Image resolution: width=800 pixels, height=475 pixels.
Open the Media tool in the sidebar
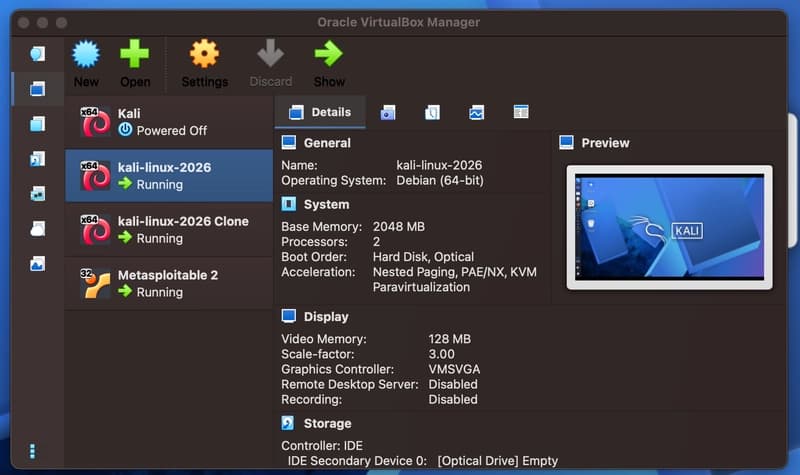point(37,159)
